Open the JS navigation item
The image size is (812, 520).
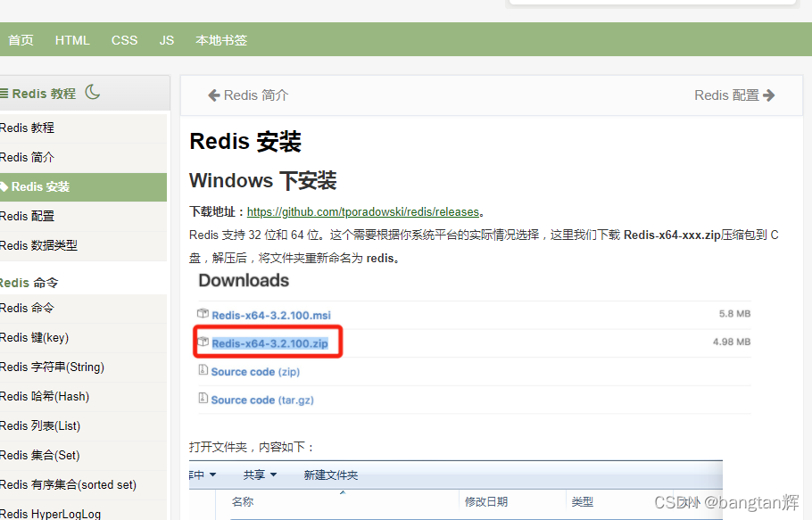pos(167,40)
